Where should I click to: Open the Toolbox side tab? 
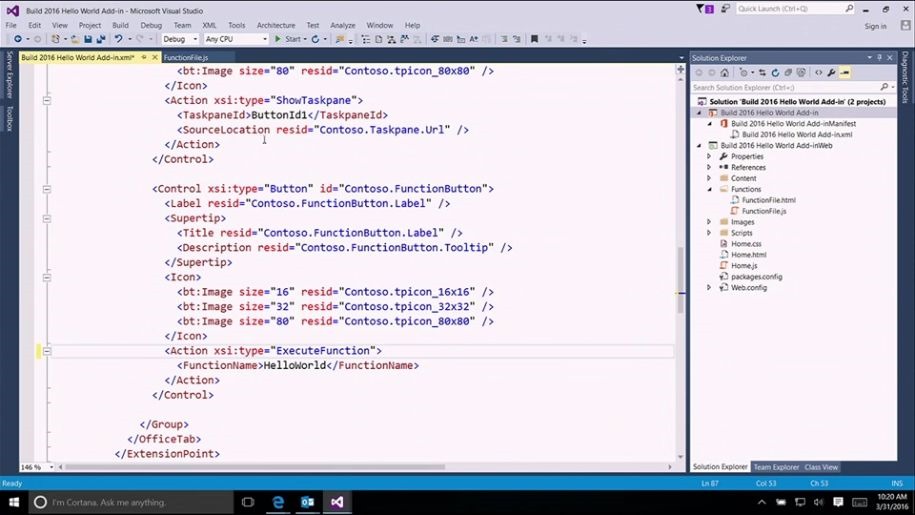pos(9,118)
